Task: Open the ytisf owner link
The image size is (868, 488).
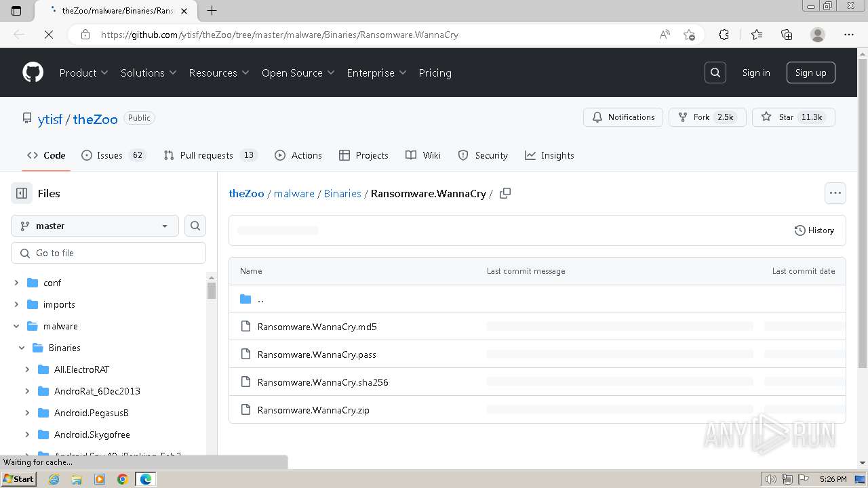Action: pos(50,119)
